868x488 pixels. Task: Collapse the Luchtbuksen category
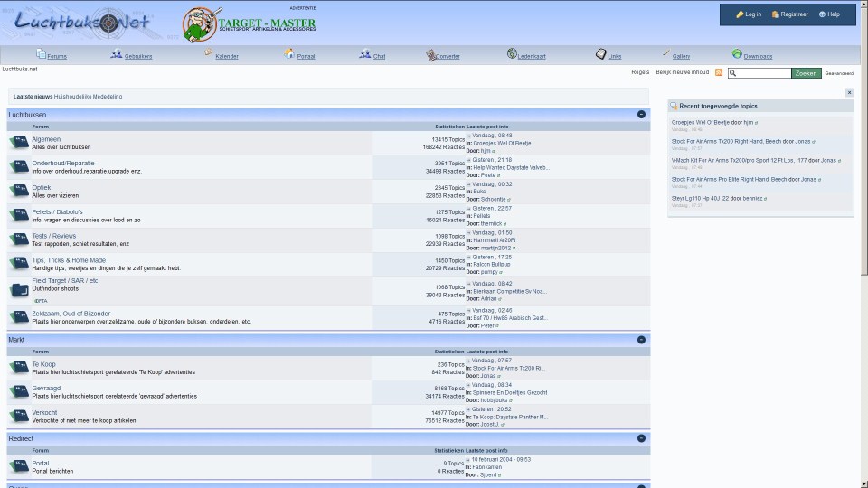click(641, 115)
